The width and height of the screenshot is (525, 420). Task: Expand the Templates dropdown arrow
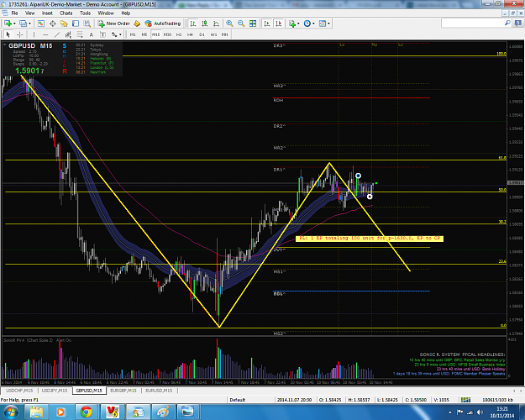point(328,24)
